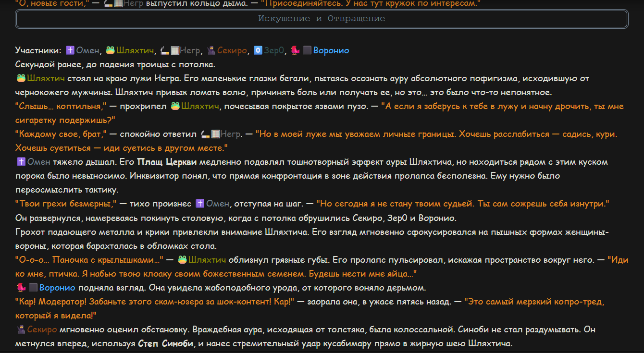Select the name Секиро in the participants list
Viewport: 644px width, 353px height.
coord(232,50)
